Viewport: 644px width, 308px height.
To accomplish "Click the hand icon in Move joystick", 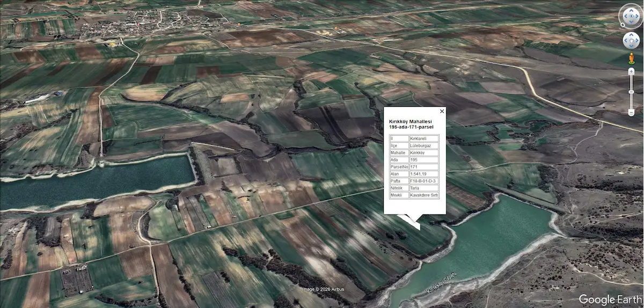I will pos(631,40).
